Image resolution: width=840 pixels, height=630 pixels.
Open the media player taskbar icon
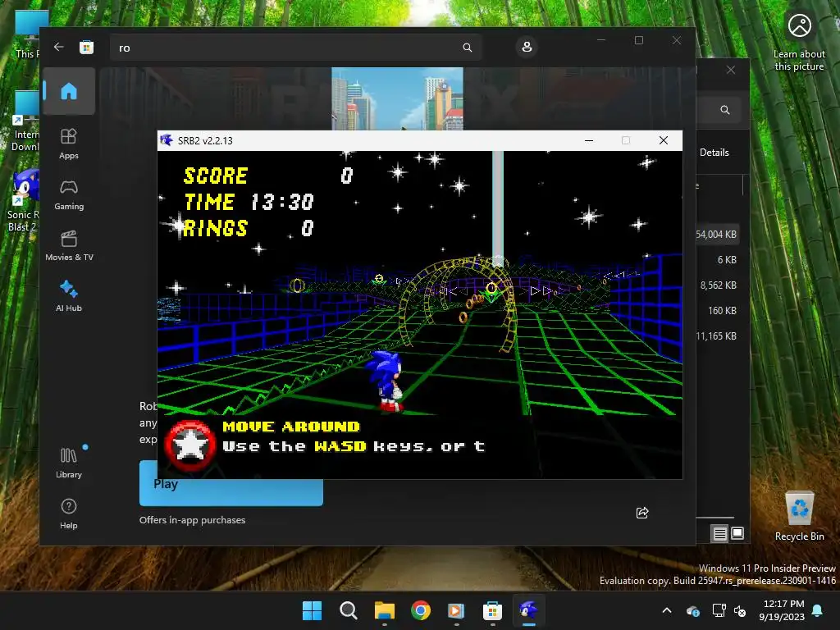click(x=456, y=610)
